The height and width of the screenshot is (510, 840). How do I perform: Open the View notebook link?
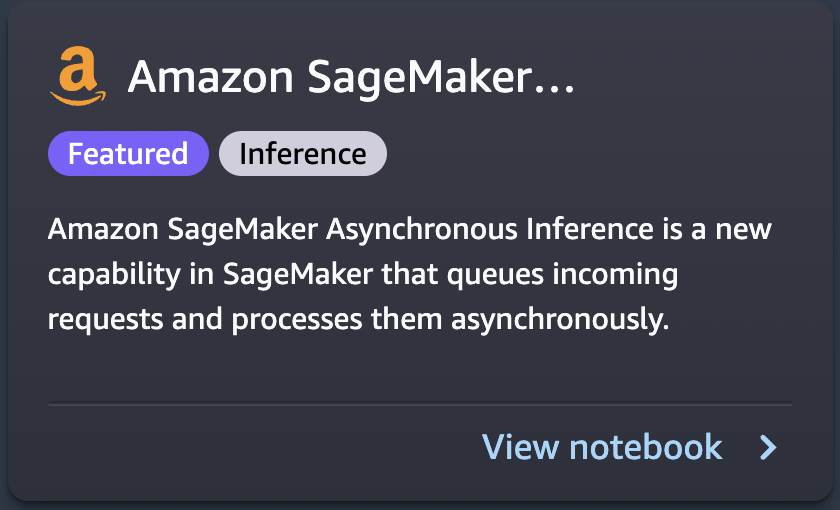coord(630,447)
